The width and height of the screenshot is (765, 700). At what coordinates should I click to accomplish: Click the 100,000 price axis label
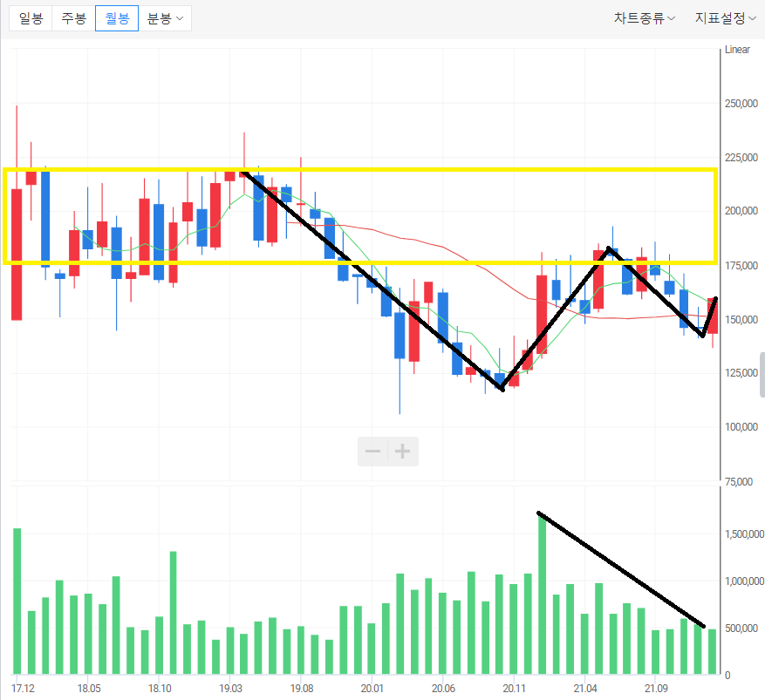pos(741,427)
